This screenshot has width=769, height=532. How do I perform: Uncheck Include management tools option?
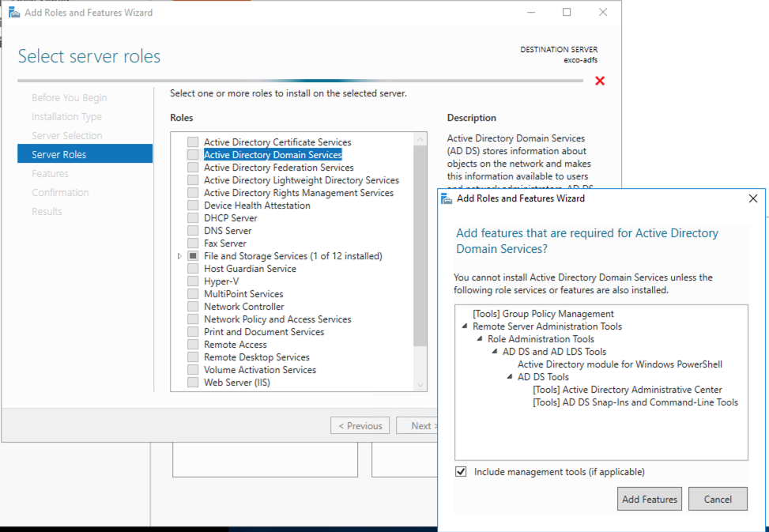[462, 472]
